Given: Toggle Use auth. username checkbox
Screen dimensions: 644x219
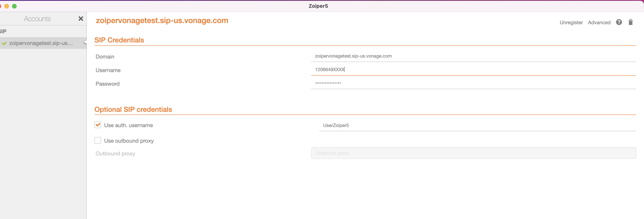Looking at the screenshot, I should pos(98,125).
